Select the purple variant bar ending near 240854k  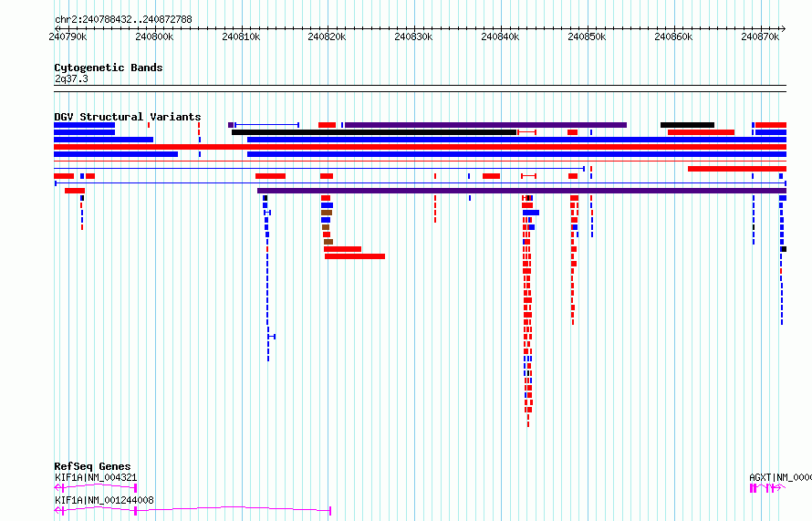click(485, 125)
